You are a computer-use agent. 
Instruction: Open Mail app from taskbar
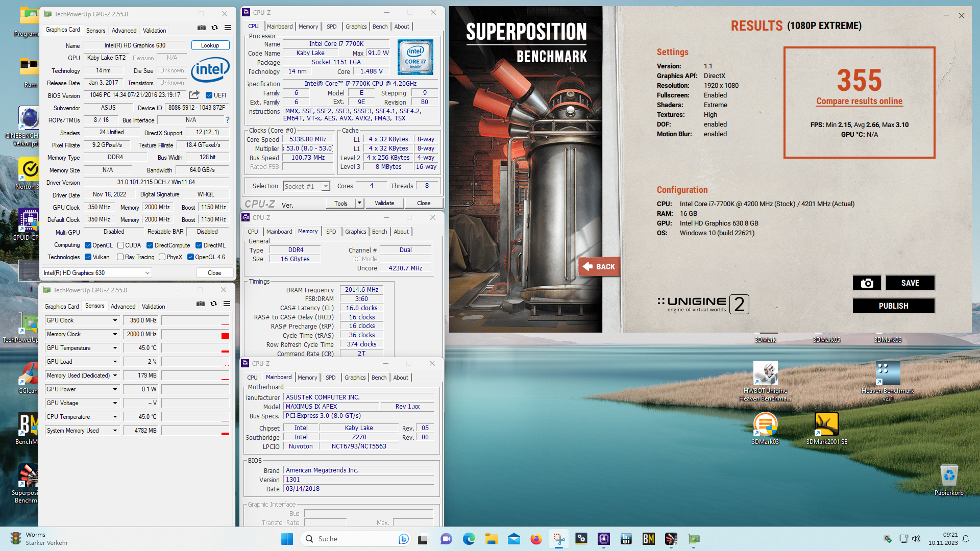[x=513, y=539]
